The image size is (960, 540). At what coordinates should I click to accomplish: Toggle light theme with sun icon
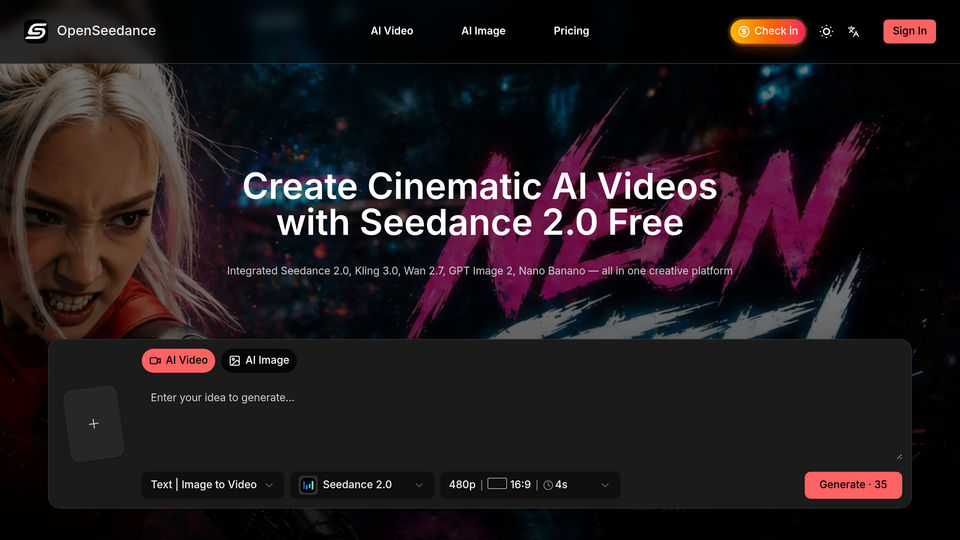[827, 31]
